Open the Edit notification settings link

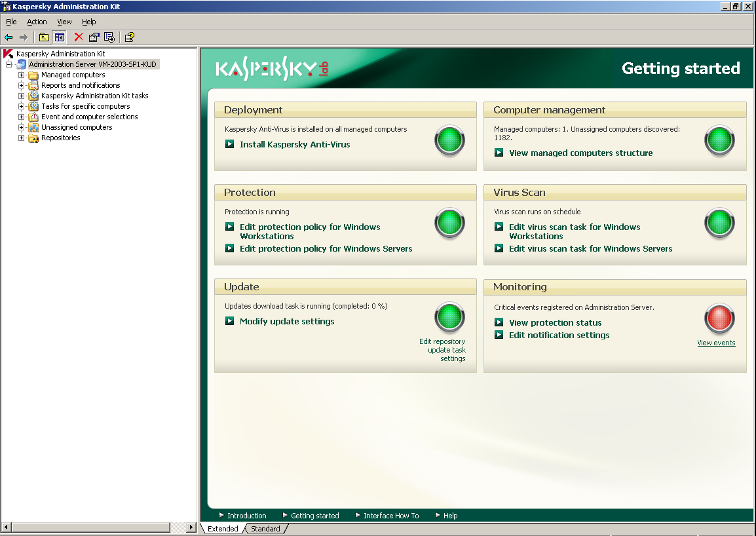click(x=559, y=335)
